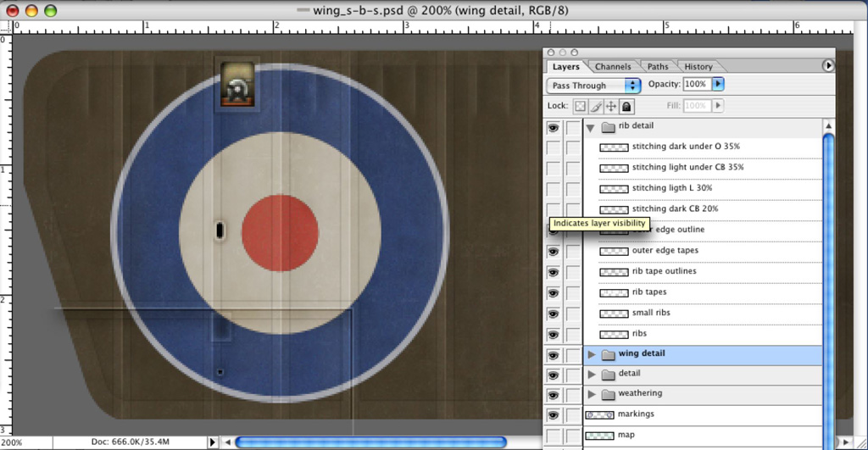Hide outer edge tapes layer
The image size is (868, 450).
[x=553, y=252]
